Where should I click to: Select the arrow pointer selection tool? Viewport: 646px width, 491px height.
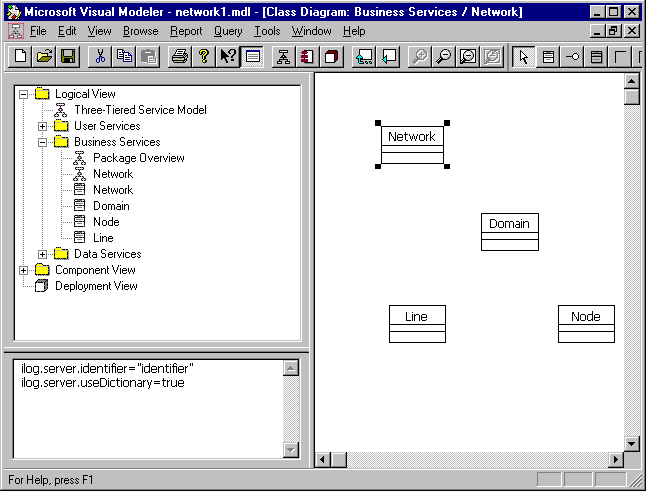[x=523, y=56]
